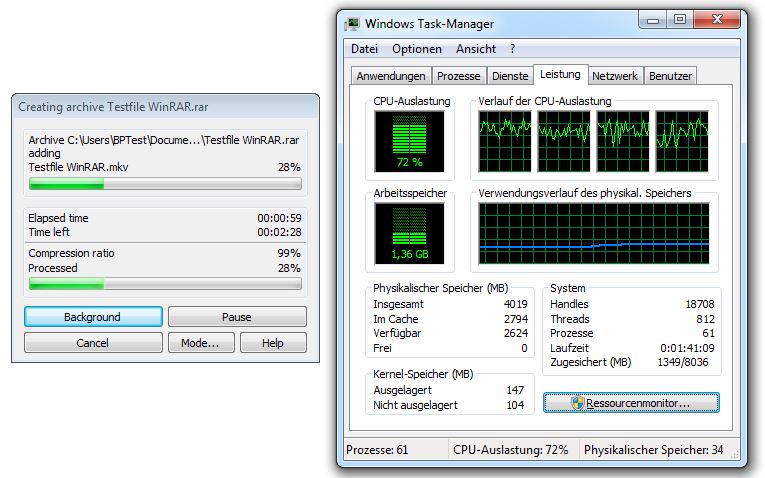Click the Ausgelagert value 147
Screen dimensions: 765x478
tap(515, 390)
